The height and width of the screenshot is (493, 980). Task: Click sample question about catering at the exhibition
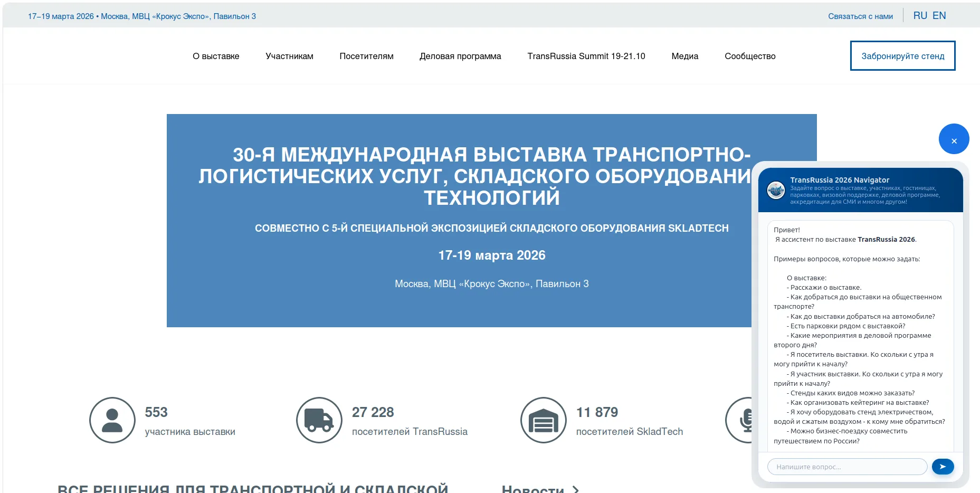coord(858,403)
